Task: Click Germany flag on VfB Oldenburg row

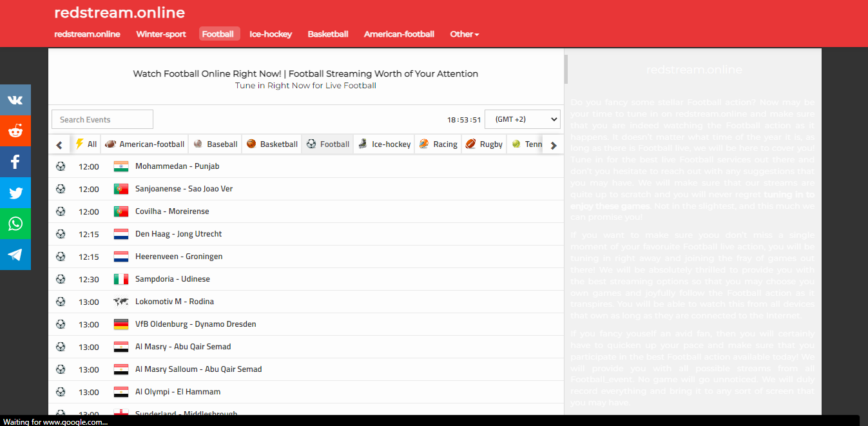Action: coord(121,324)
